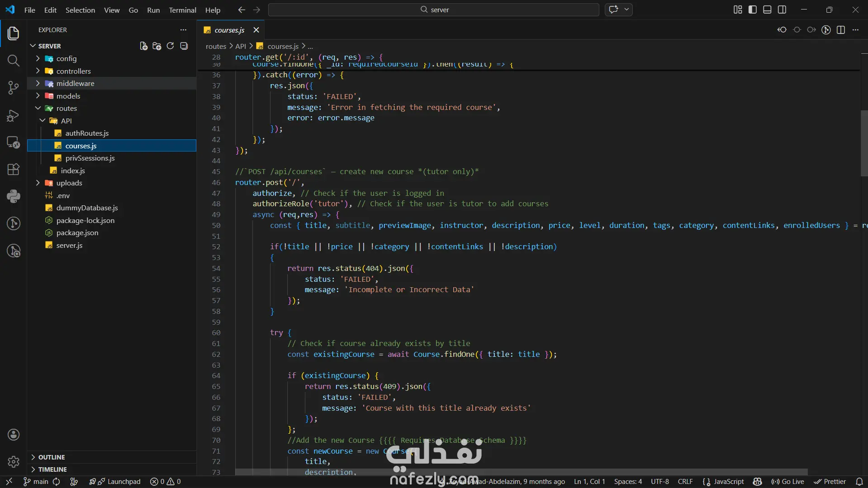The height and width of the screenshot is (488, 868).
Task: Open the notifications bell
Action: click(859, 482)
